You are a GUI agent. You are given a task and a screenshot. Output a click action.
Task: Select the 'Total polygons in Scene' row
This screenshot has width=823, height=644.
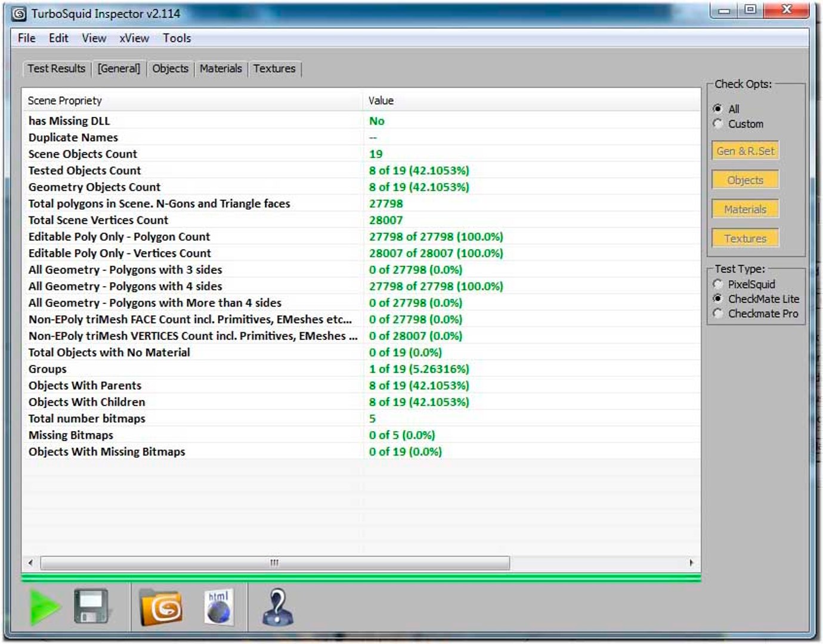click(x=361, y=204)
